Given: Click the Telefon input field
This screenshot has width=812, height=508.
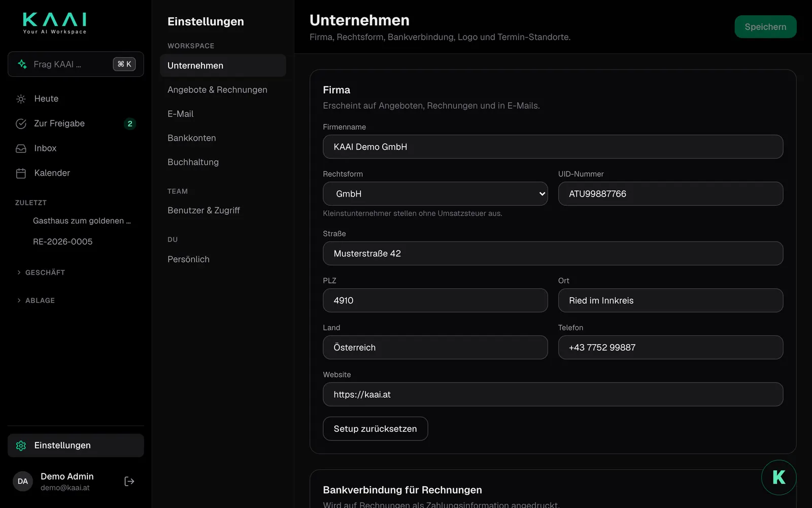Looking at the screenshot, I should coord(670,347).
